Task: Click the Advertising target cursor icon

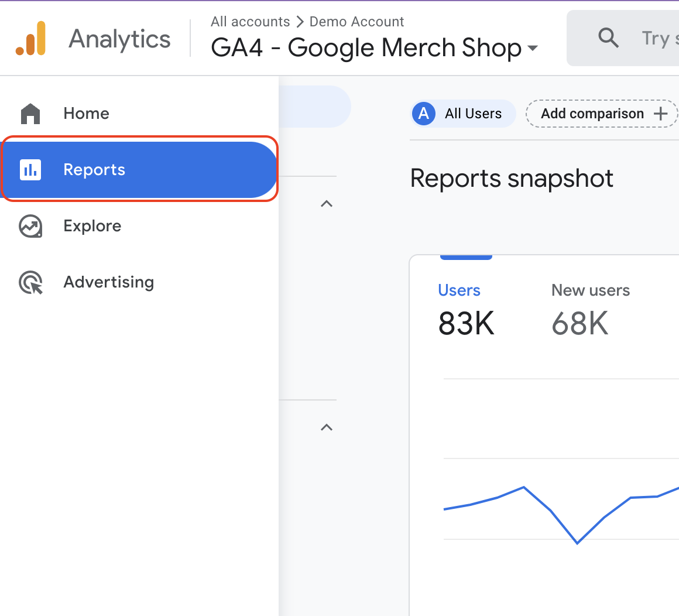Action: pyautogui.click(x=31, y=282)
